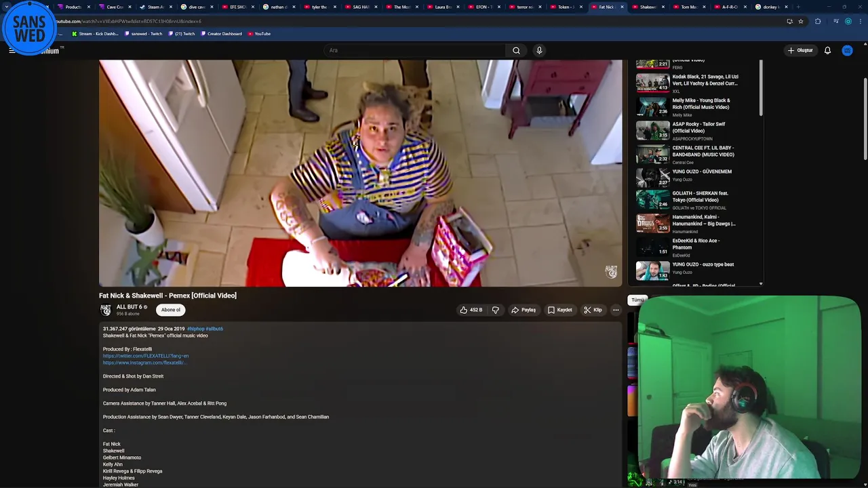Click the YouTube search input field

[x=415, y=50]
